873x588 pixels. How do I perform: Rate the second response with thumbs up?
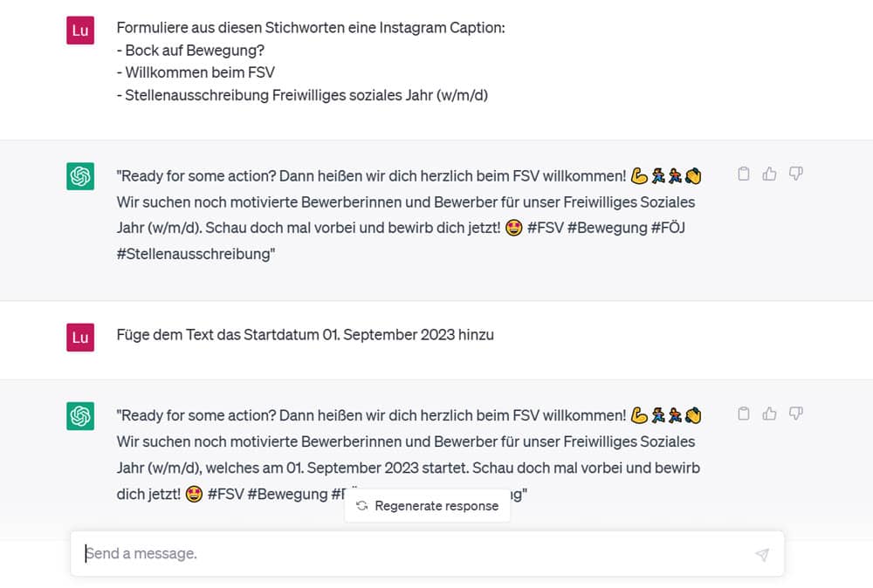coord(769,414)
